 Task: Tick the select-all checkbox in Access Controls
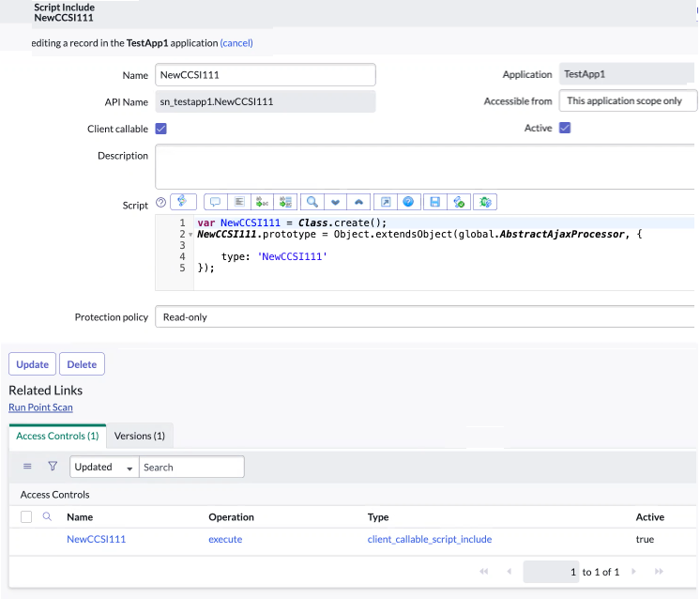pos(26,516)
